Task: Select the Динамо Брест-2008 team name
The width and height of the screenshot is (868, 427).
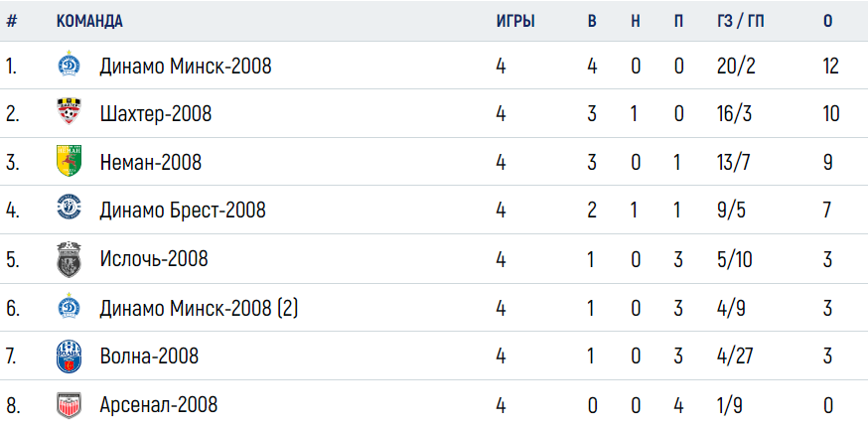Action: pyautogui.click(x=183, y=211)
